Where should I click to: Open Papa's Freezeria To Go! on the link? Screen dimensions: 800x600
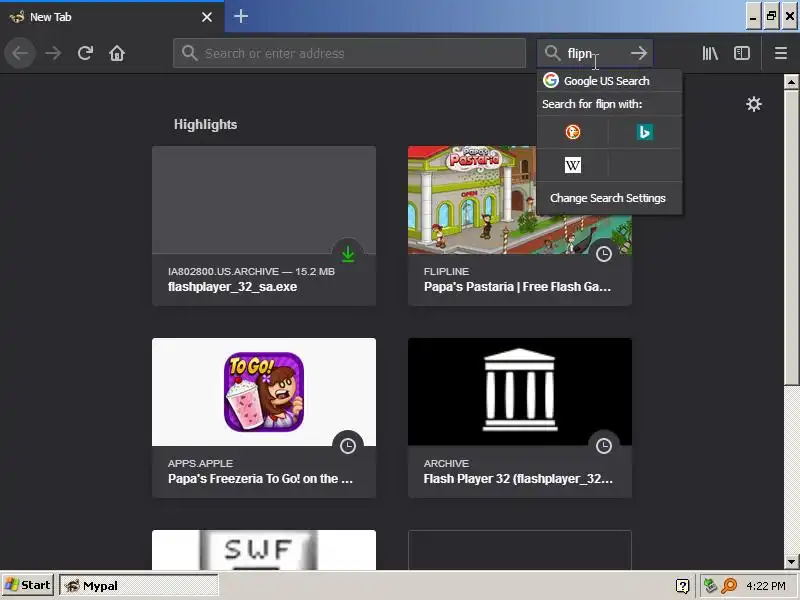tap(260, 479)
